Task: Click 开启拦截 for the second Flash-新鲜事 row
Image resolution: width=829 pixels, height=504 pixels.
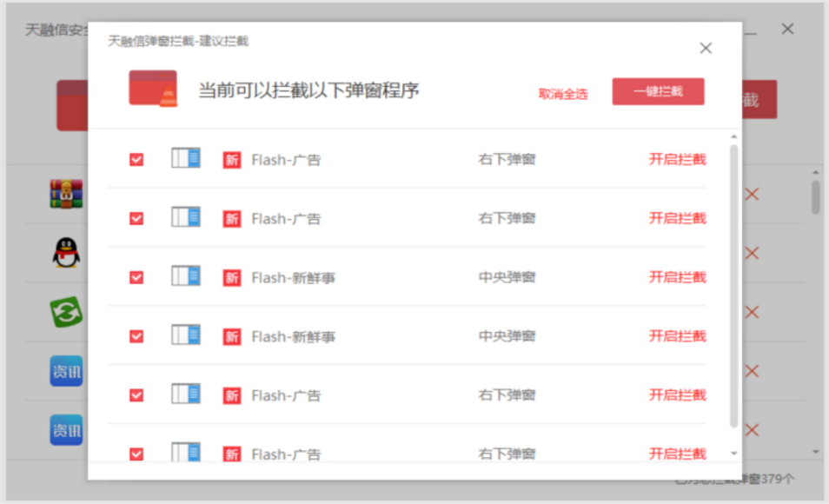Action: (x=677, y=336)
